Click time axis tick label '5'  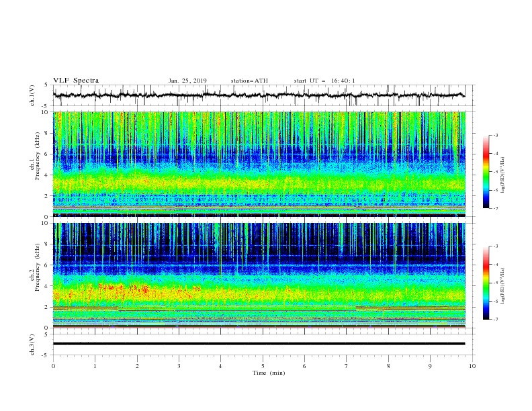pyautogui.click(x=263, y=366)
